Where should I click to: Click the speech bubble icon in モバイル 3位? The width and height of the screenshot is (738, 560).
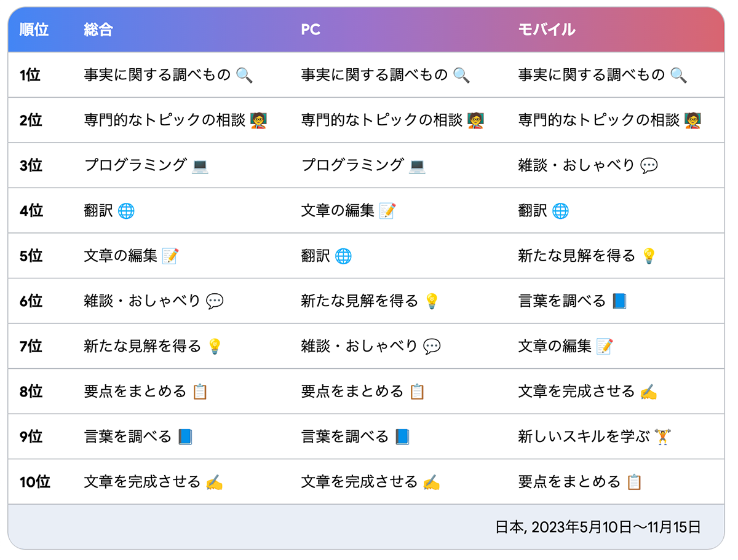(649, 166)
